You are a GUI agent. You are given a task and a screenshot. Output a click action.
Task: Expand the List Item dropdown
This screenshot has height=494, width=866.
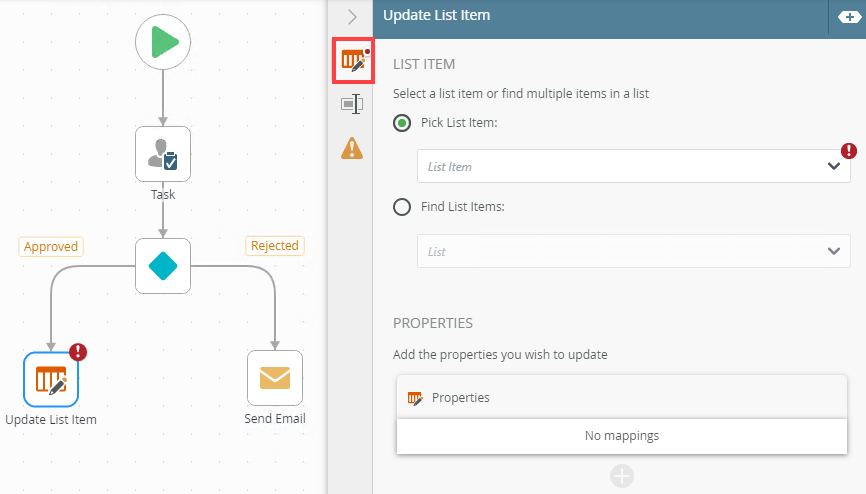834,167
